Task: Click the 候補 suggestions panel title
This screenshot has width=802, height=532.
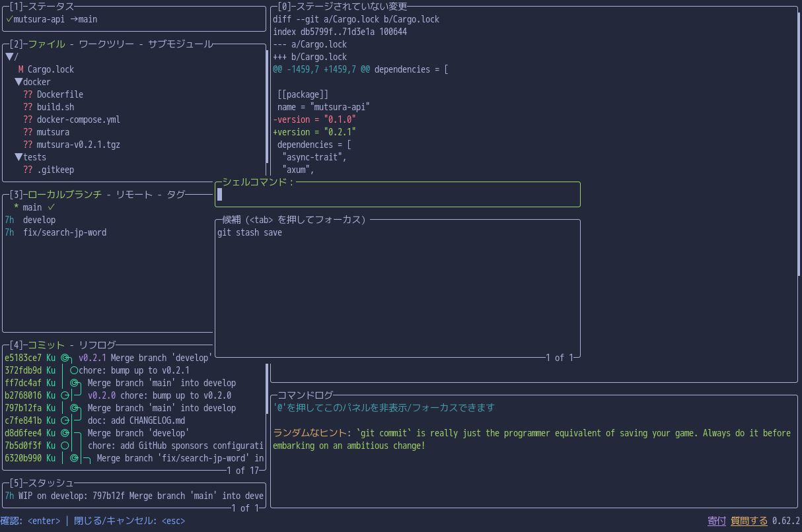Action: (294, 220)
